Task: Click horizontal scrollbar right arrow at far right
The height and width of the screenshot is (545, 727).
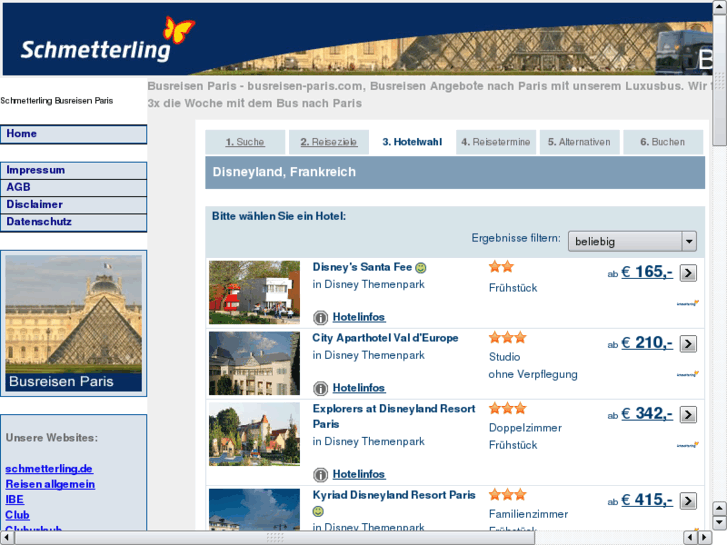Action: coord(705,538)
